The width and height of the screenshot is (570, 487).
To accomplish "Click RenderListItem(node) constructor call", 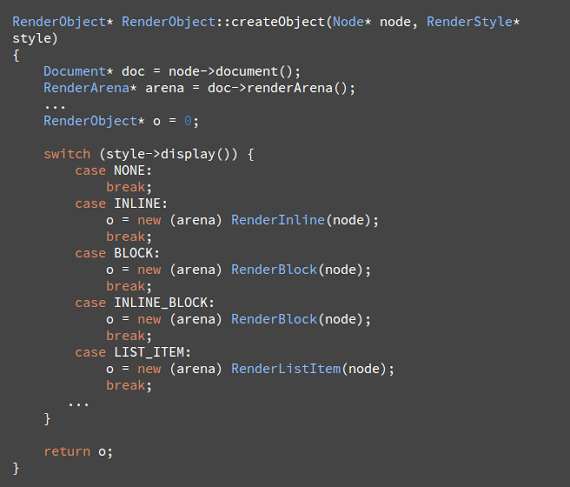I will (309, 369).
